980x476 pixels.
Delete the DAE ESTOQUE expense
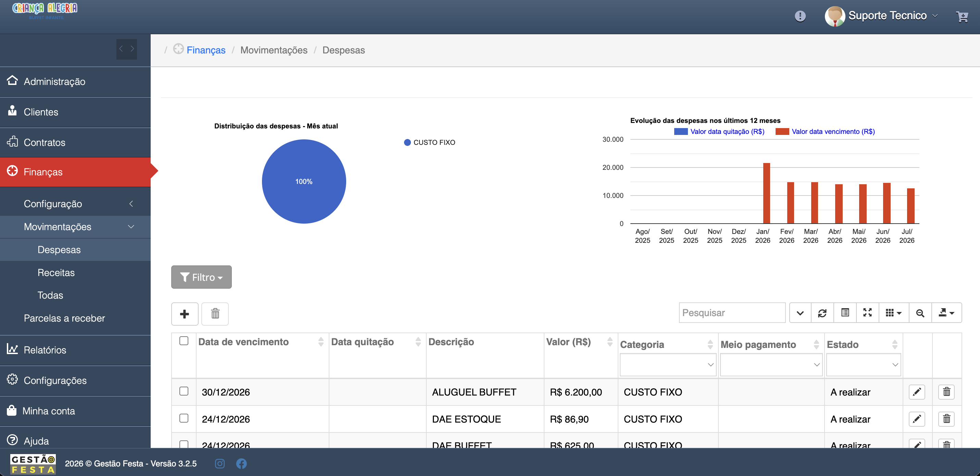click(946, 419)
